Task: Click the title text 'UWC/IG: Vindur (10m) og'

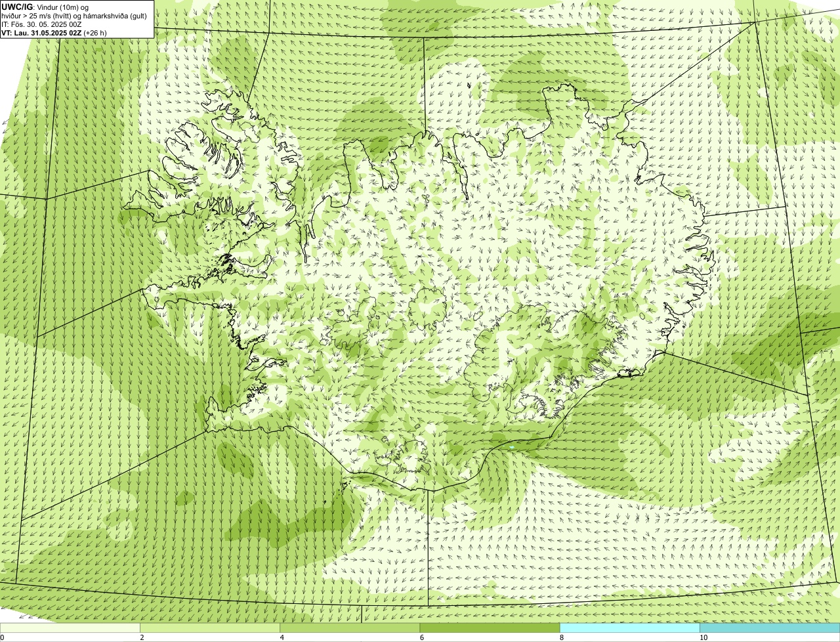Action: tap(45, 7)
